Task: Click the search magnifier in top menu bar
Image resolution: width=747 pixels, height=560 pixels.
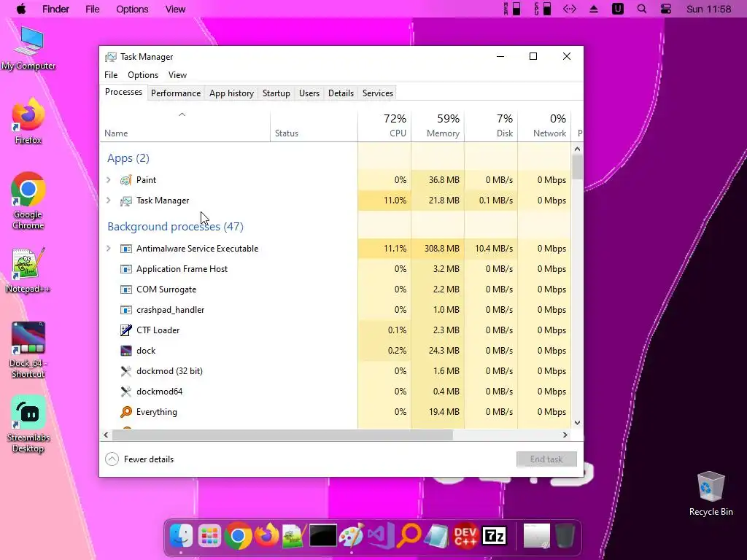Action: coord(642,9)
